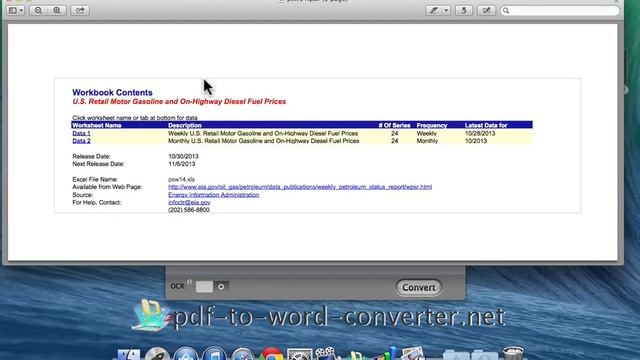
Task: Click the next release date 11/6/2013
Action: click(182, 164)
